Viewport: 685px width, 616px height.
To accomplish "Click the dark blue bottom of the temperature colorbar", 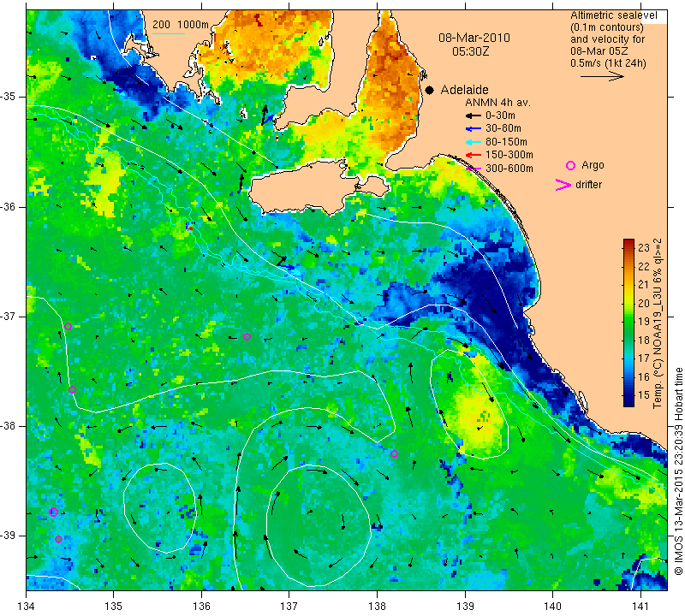I will pyautogui.click(x=628, y=402).
